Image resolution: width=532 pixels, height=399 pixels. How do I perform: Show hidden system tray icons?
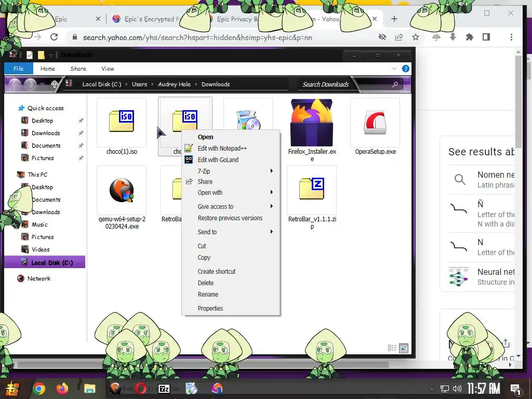pyautogui.click(x=432, y=389)
